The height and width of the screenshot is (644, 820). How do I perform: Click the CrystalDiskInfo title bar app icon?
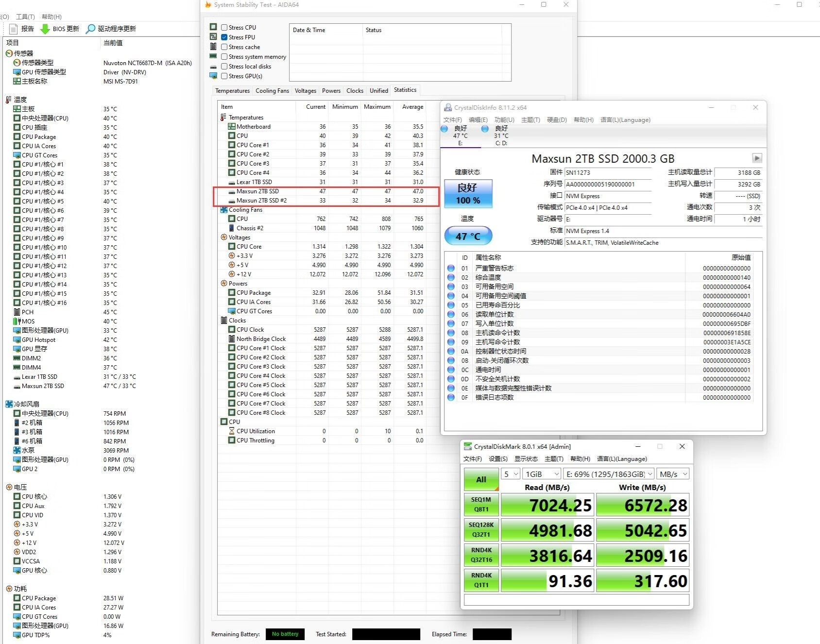(x=448, y=108)
